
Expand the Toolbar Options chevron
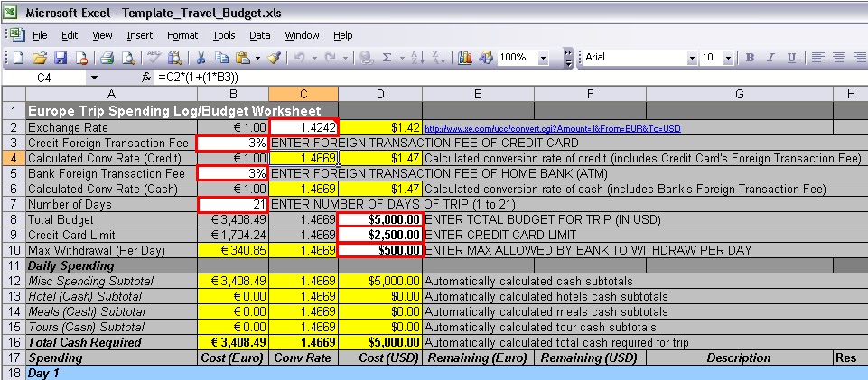[568, 58]
